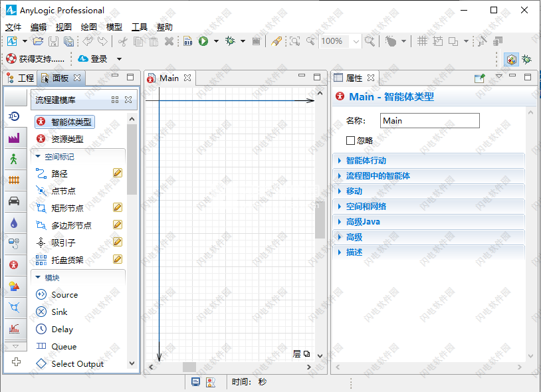Toggle drawing mode pencil for 吸引子

(118, 242)
